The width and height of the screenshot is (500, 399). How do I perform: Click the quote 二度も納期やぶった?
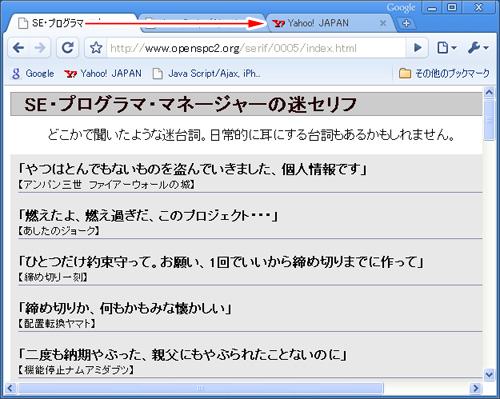pyautogui.click(x=84, y=355)
